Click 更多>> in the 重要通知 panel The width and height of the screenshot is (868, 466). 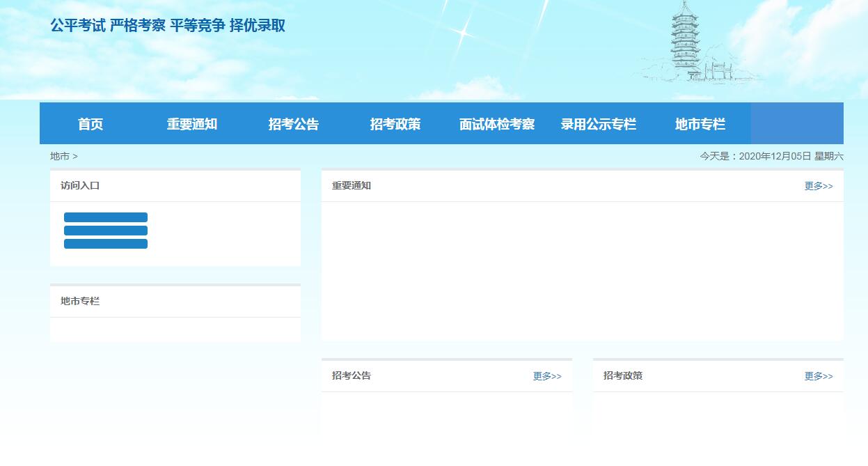819,186
